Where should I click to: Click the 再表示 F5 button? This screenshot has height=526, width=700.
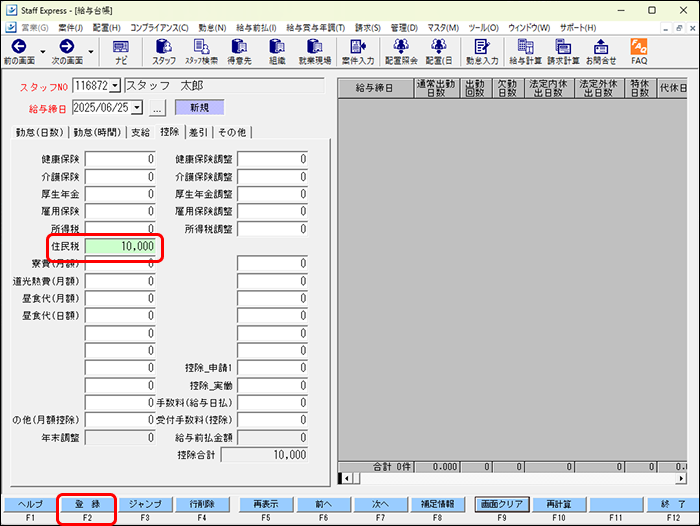[266, 505]
